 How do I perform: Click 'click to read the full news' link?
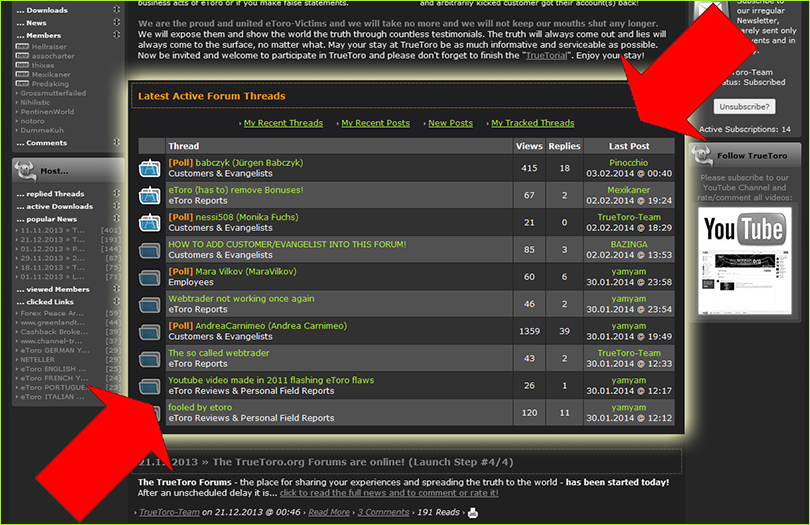[389, 493]
